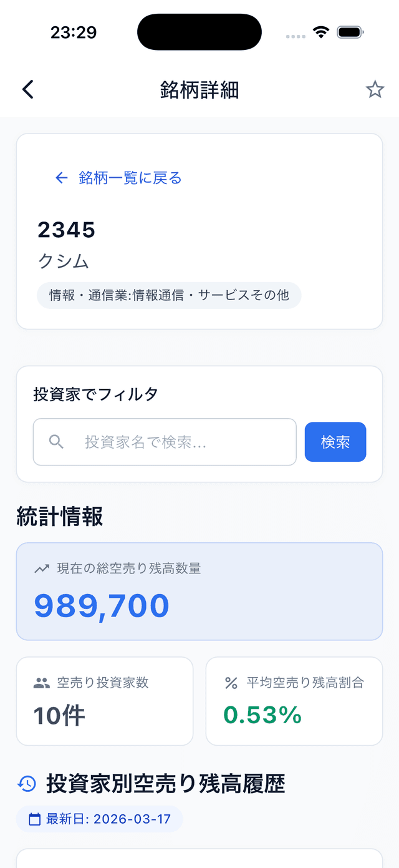Click the people icon on 空売り投資家数 card
The width and height of the screenshot is (399, 868).
pos(41,683)
